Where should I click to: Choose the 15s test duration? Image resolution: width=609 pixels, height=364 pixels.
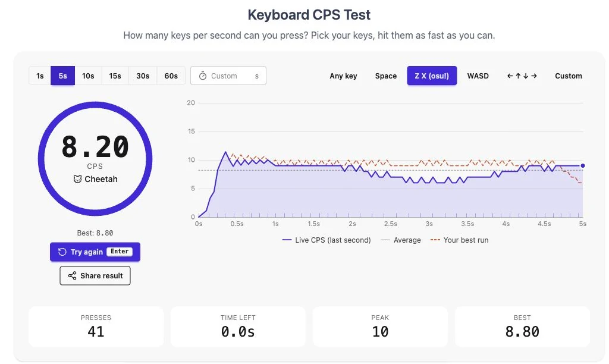click(115, 76)
